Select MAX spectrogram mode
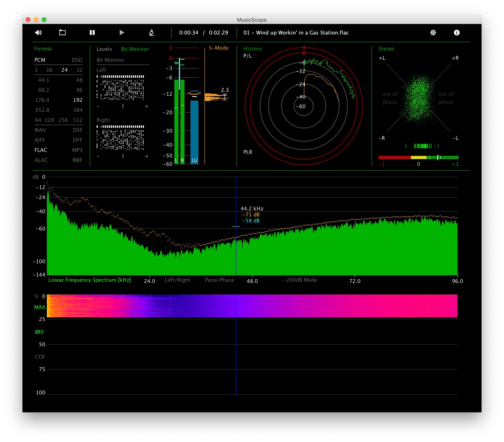The image size is (504, 442). point(40,307)
